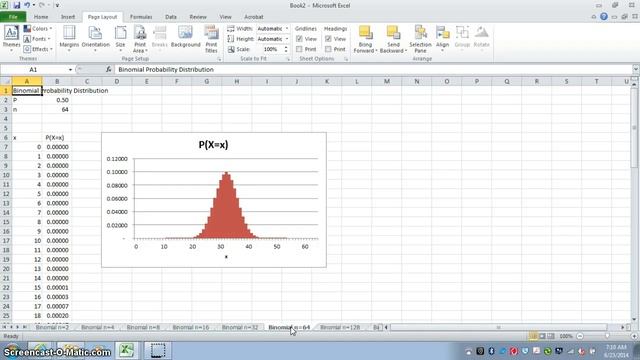Select the sheet tab Binomial n=32
The width and height of the screenshot is (640, 360).
(240, 327)
